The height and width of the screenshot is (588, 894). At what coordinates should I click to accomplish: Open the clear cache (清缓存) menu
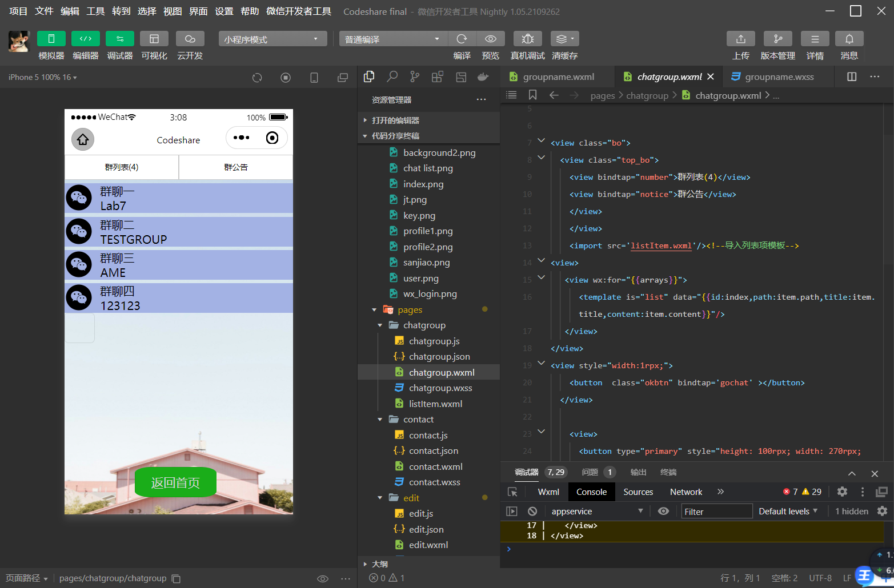[x=565, y=38]
